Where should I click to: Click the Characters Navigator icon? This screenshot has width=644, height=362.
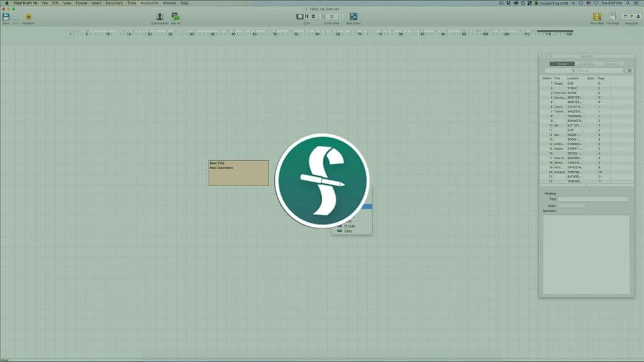pos(638,17)
